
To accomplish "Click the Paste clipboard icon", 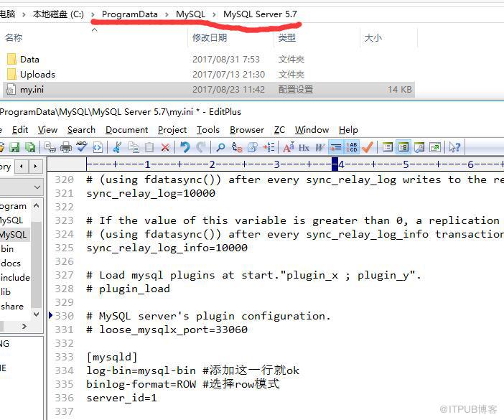I will coord(149,147).
